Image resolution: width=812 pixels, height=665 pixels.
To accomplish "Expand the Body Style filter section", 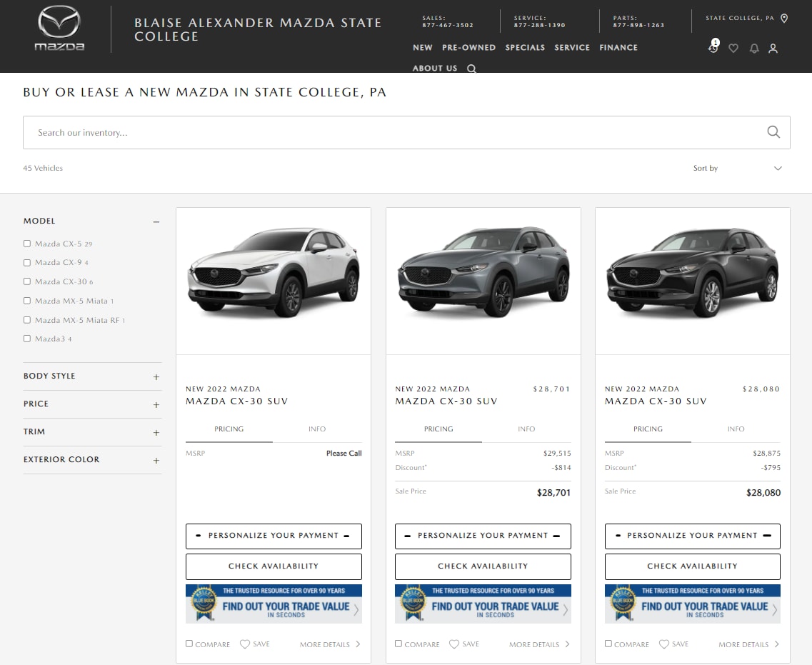I will pos(156,376).
